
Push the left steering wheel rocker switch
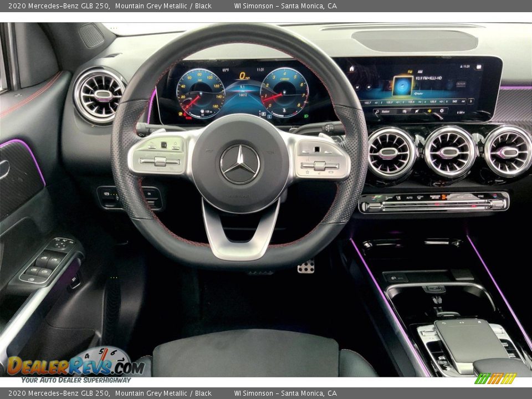tap(160, 161)
